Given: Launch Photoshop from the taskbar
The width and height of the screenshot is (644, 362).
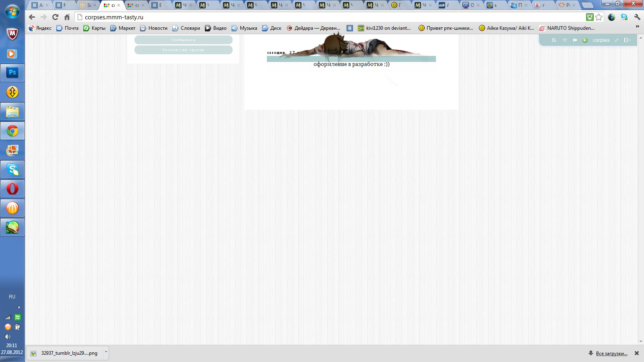Looking at the screenshot, I should (x=12, y=73).
